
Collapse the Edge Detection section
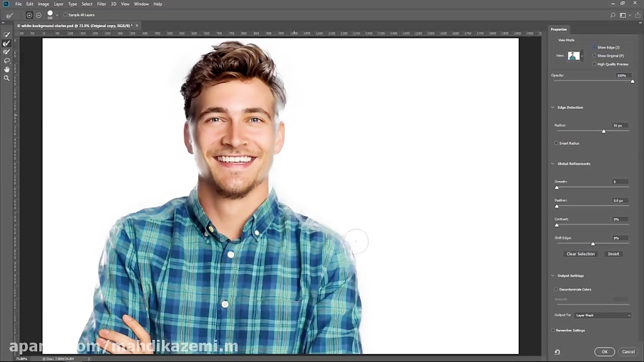(552, 107)
